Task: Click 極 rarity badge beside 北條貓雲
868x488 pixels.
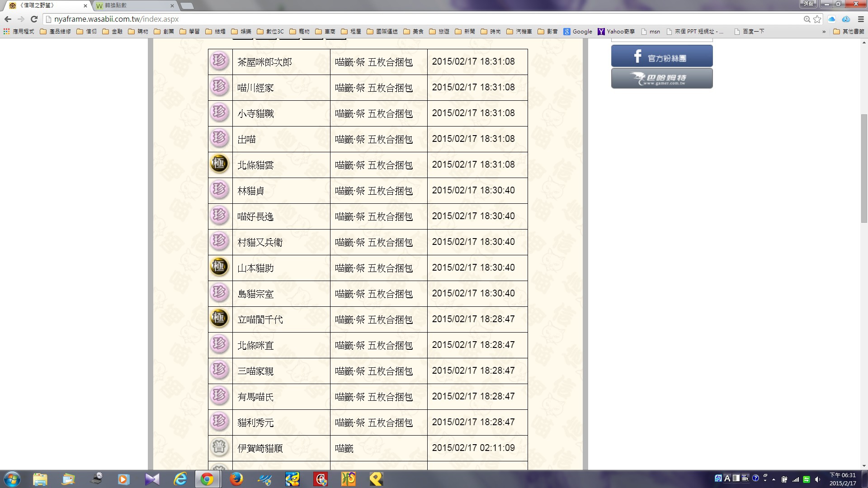Action: 219,164
